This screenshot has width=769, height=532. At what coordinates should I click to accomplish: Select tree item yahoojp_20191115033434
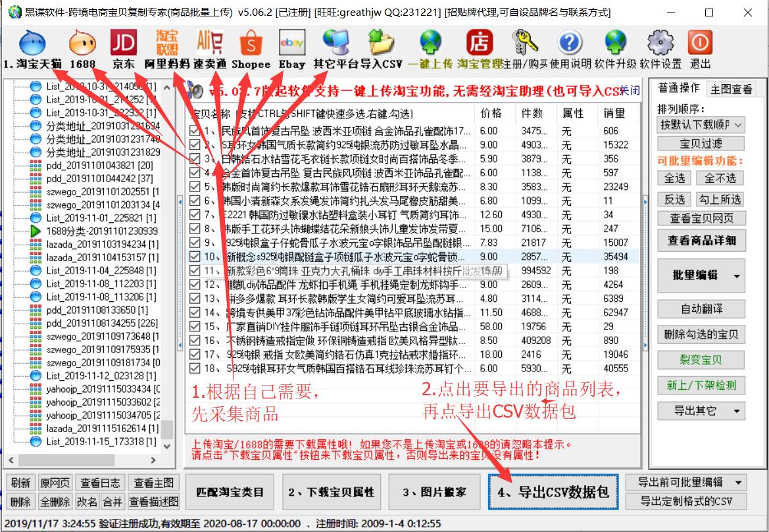(103, 389)
